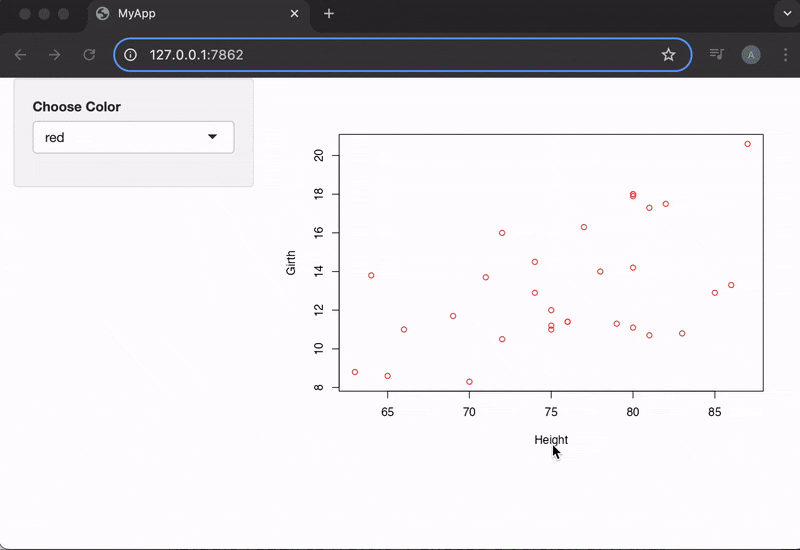The width and height of the screenshot is (800, 550).
Task: Open the media controls icon
Action: click(716, 55)
